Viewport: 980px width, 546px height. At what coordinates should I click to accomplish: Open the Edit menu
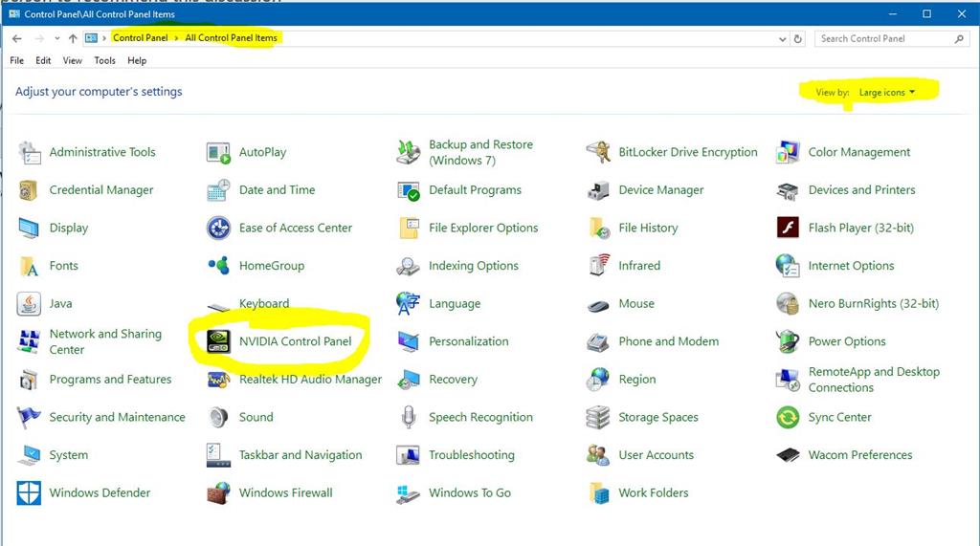[x=43, y=60]
